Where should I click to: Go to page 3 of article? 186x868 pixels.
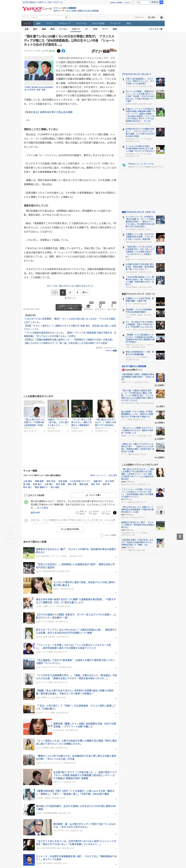click(77, 293)
